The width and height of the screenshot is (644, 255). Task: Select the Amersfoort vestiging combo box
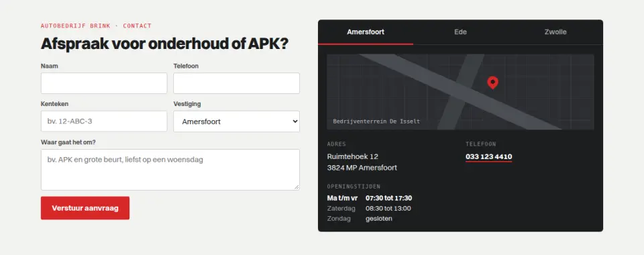(x=236, y=121)
